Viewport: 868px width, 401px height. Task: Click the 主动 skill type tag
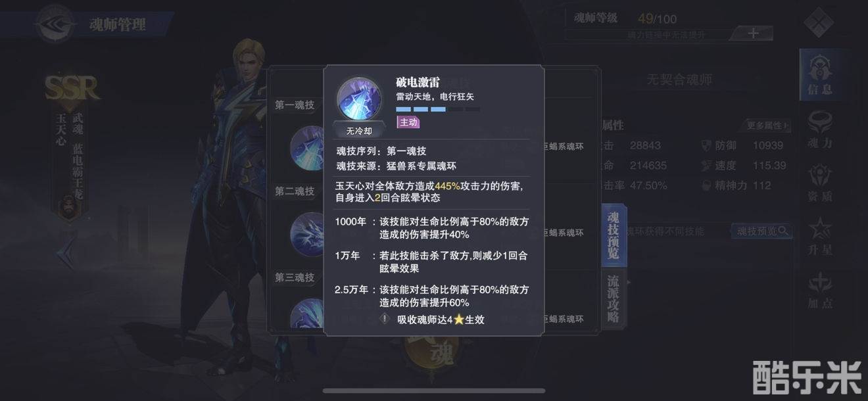[408, 122]
